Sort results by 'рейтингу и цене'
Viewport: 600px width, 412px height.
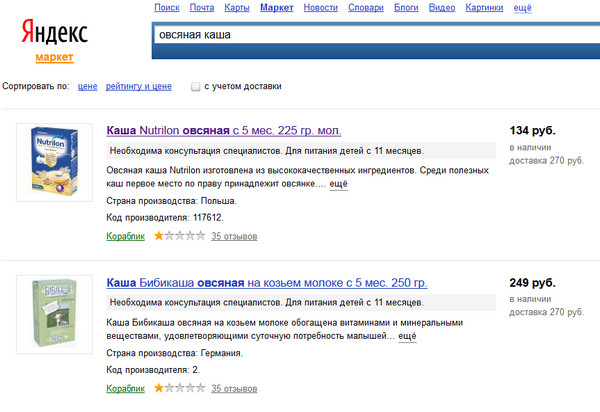point(139,87)
